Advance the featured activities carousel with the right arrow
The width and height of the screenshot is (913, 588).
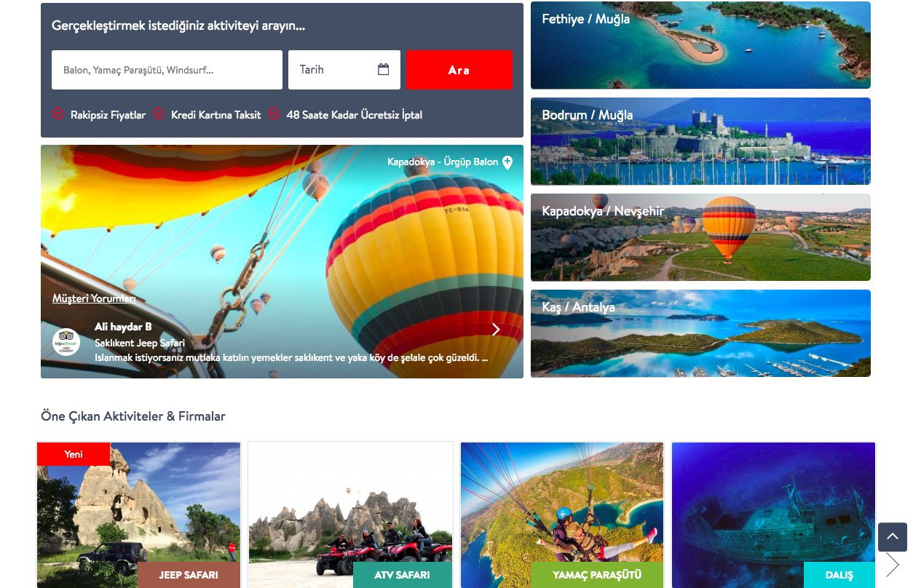(x=893, y=565)
